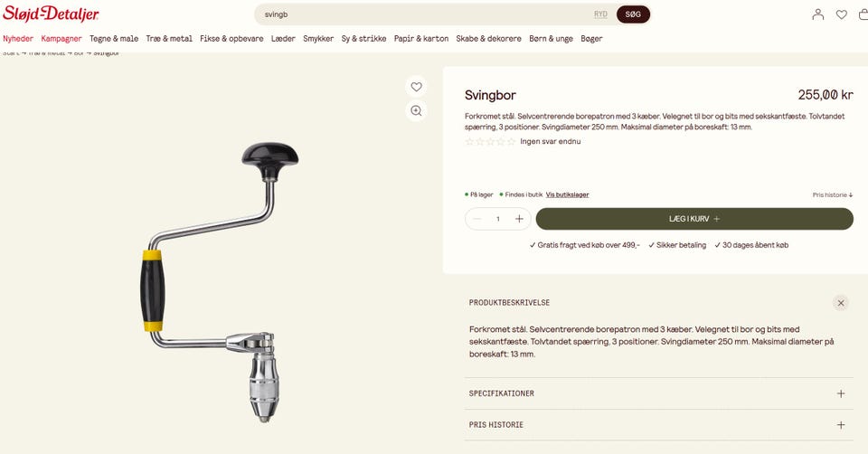The image size is (868, 454).
Task: Open the wishlist heart in header
Action: 842,14
